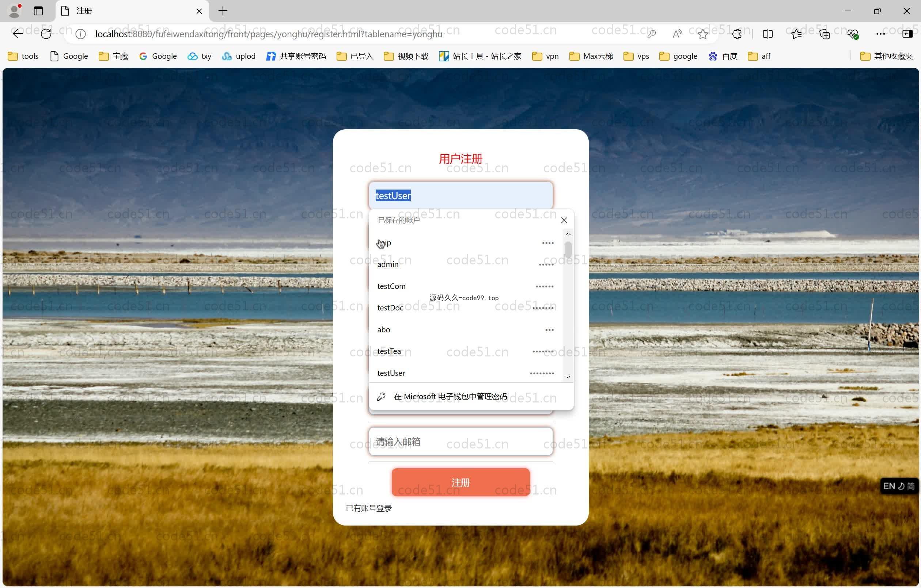921x588 pixels.
Task: Choose the first saved account ending in ip
Action: (466, 243)
